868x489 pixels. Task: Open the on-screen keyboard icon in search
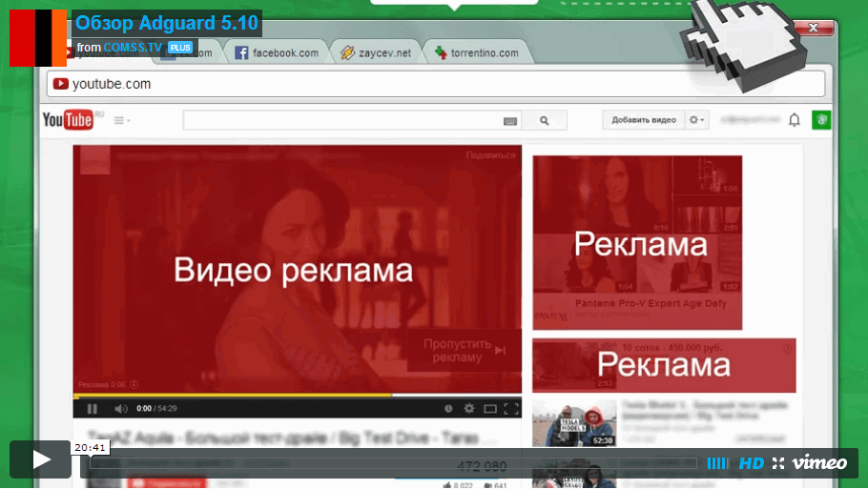coord(510,121)
